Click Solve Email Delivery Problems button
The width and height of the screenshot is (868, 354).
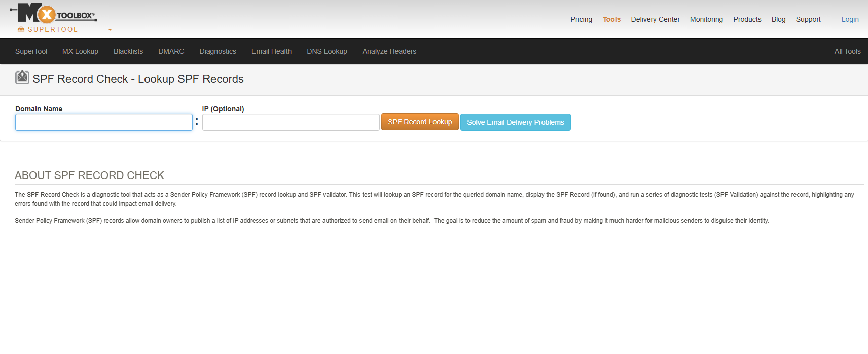tap(516, 122)
